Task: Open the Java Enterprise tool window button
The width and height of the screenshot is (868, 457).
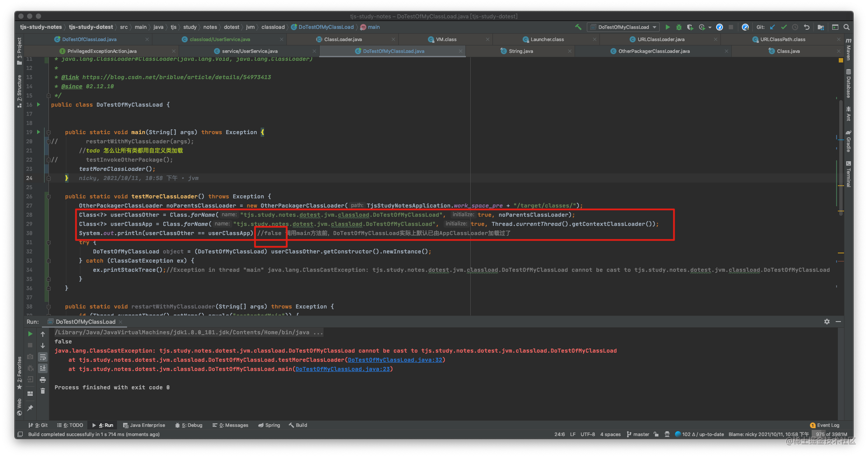Action: [x=144, y=425]
